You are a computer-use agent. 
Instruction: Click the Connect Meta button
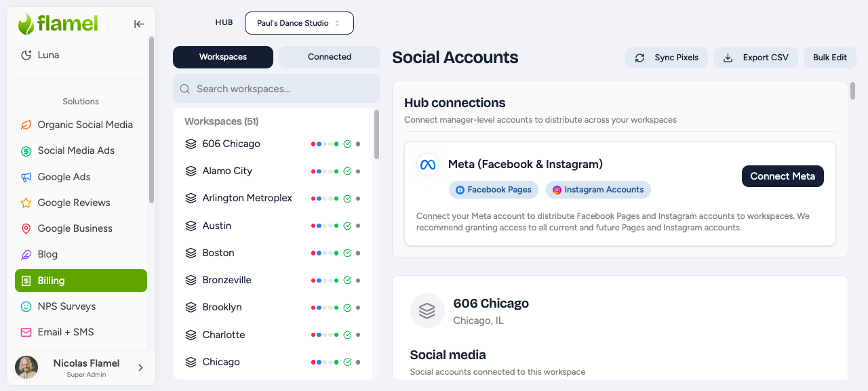(x=783, y=176)
